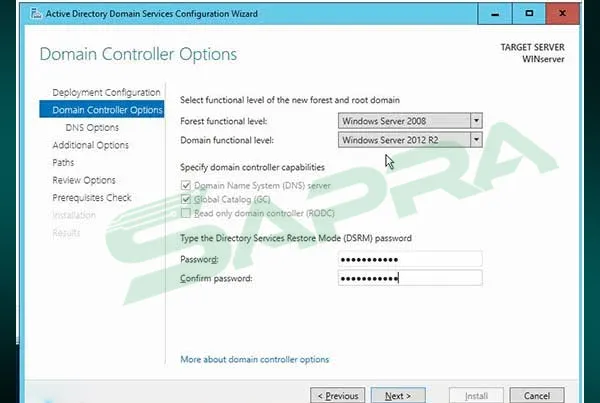The width and height of the screenshot is (600, 403).
Task: Select Prerequisites Check in the sidebar
Action: coord(91,198)
